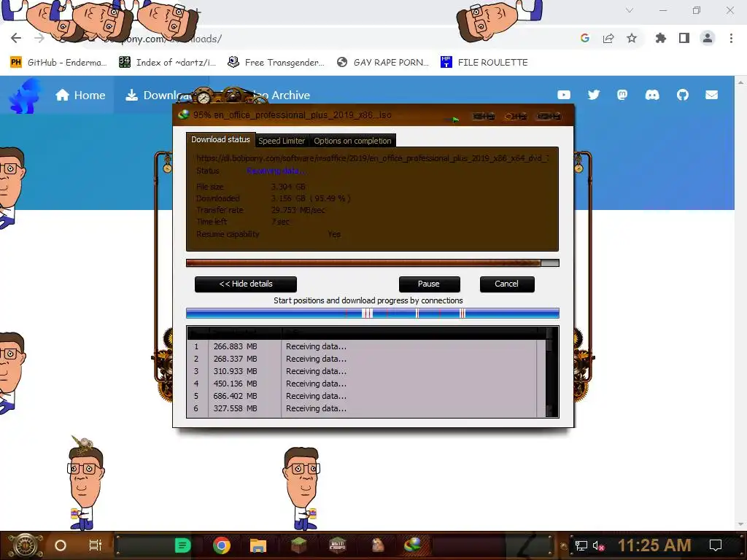Viewport: 747px width, 560px height.
Task: Open Task View on the taskbar
Action: coord(96,545)
